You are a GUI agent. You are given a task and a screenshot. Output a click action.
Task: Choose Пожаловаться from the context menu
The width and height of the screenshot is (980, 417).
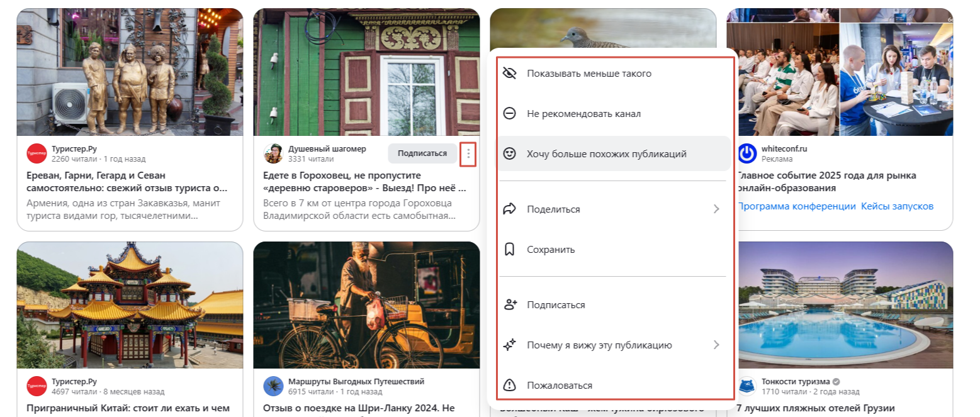614,385
